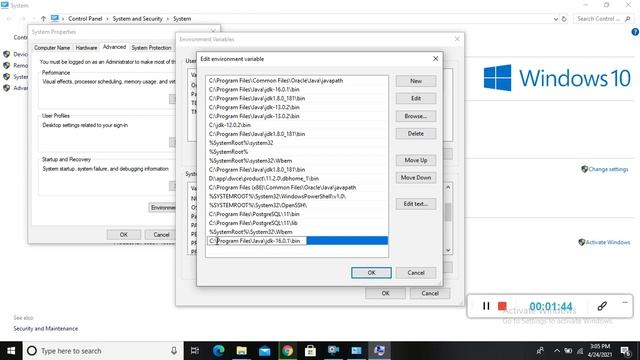
Task: Minimize the recorder widget
Action: point(625,302)
